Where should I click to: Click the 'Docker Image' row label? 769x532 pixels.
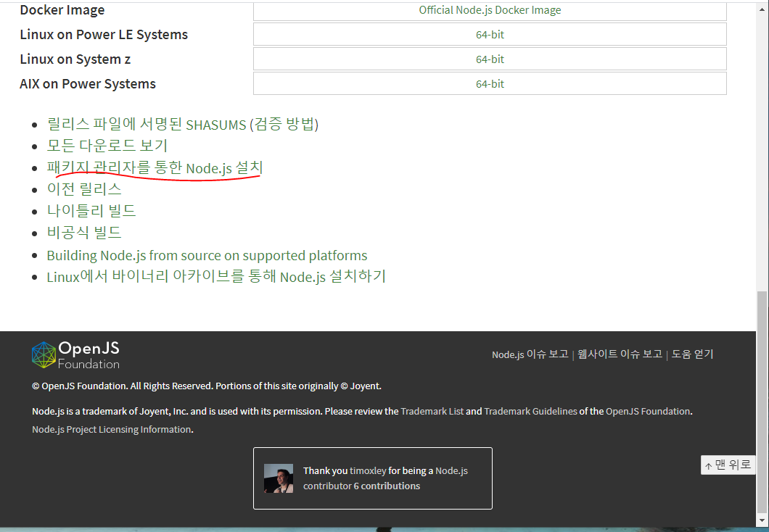(62, 10)
